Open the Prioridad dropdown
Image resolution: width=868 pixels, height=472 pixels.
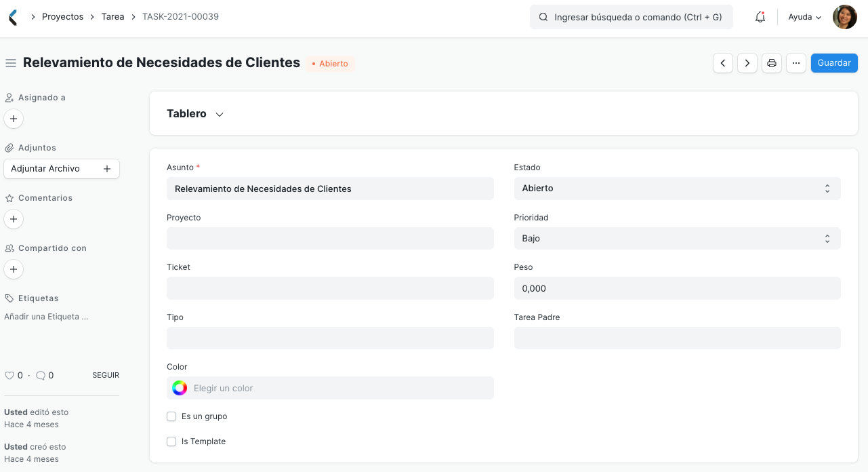pyautogui.click(x=677, y=239)
